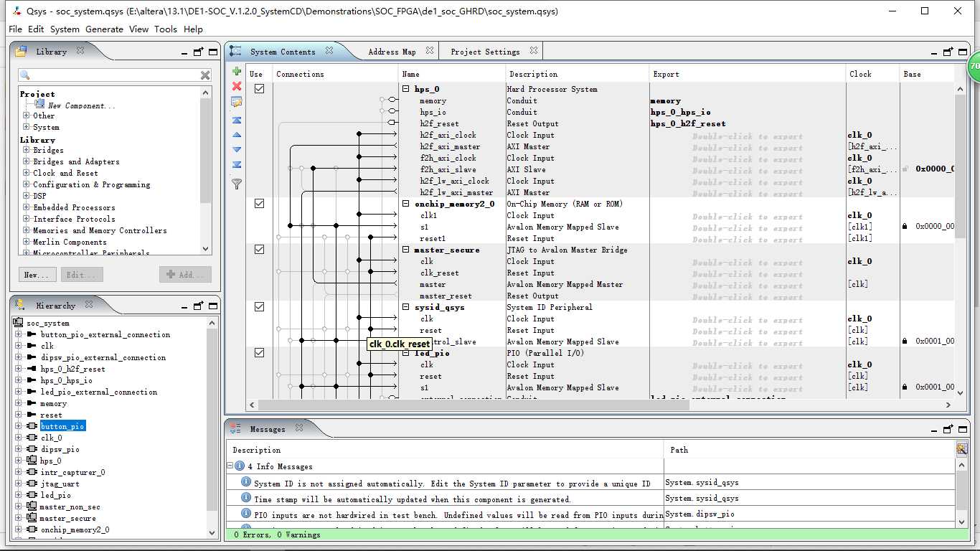
Task: Uncheck the Use box for sysid_qsys
Action: click(259, 307)
